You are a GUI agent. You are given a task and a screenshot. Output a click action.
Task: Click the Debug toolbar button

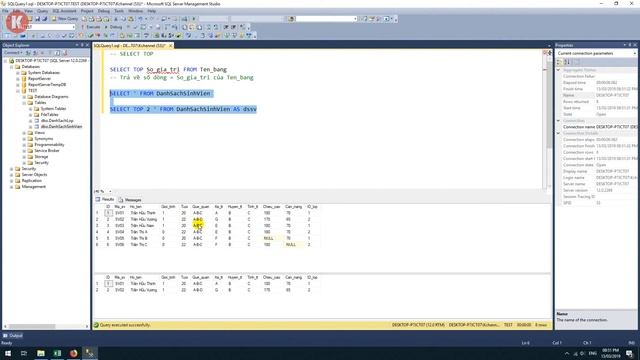tap(114, 27)
